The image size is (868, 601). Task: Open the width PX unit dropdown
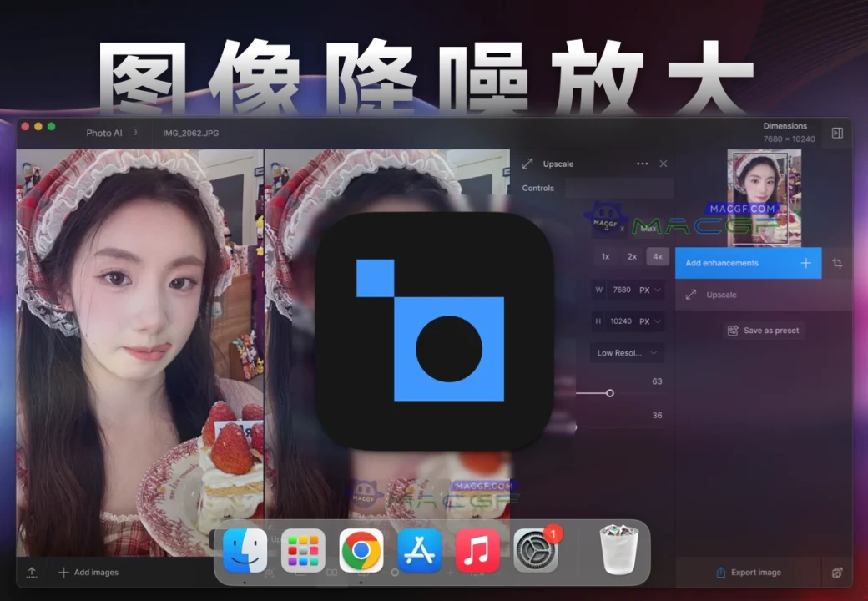click(x=655, y=290)
